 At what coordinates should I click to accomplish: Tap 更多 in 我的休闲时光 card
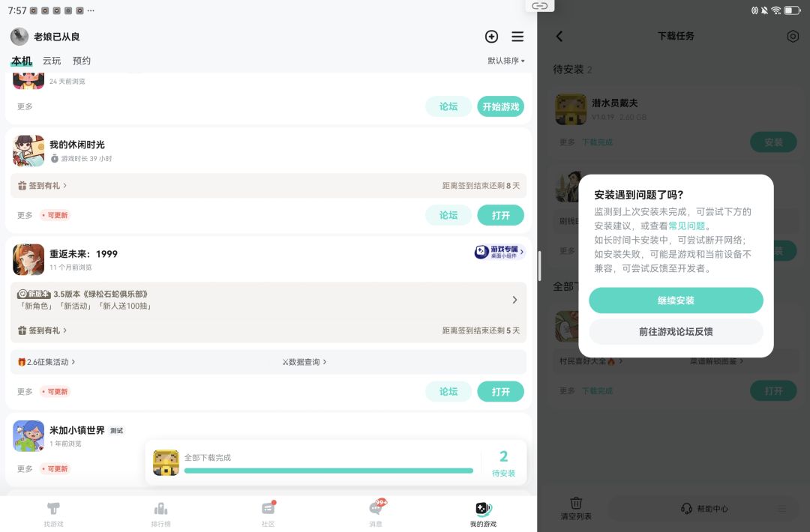click(25, 215)
